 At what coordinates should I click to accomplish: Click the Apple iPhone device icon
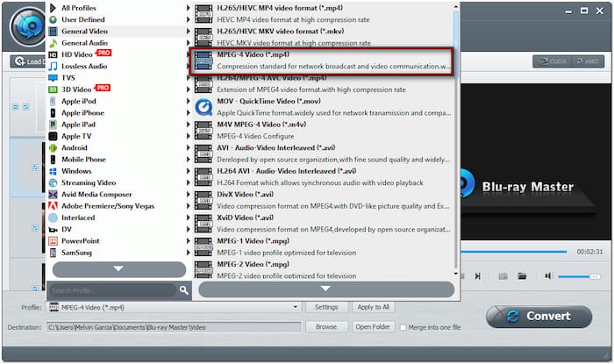click(x=54, y=113)
